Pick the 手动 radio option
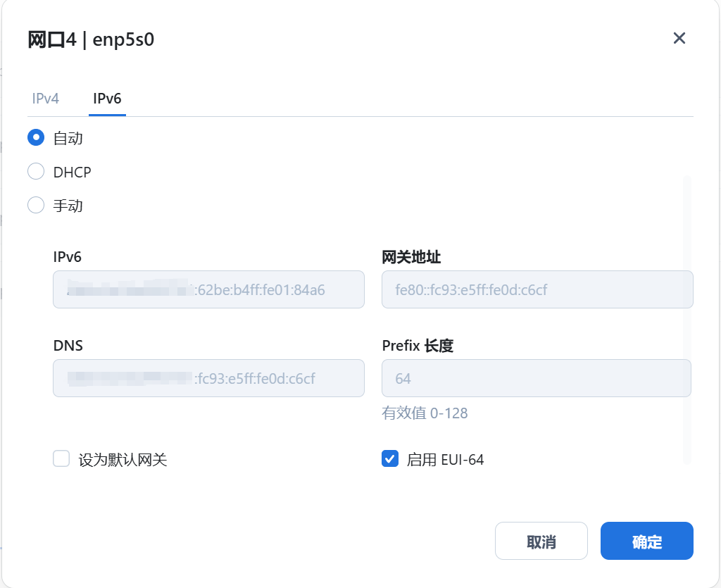This screenshot has width=721, height=588. pyautogui.click(x=36, y=206)
